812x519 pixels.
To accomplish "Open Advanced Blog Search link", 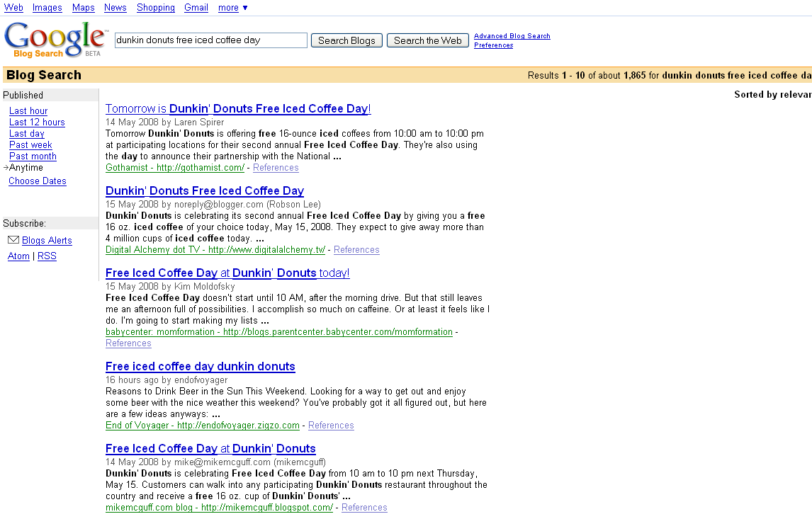I will pyautogui.click(x=512, y=35).
